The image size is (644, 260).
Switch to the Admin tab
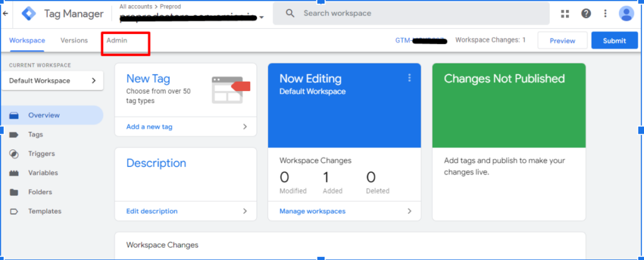(117, 41)
